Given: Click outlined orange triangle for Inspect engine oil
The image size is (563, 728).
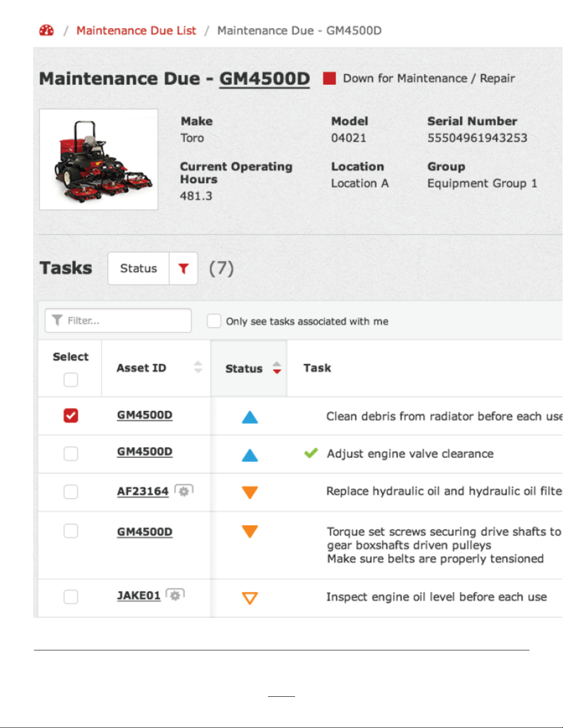Looking at the screenshot, I should pyautogui.click(x=250, y=598).
